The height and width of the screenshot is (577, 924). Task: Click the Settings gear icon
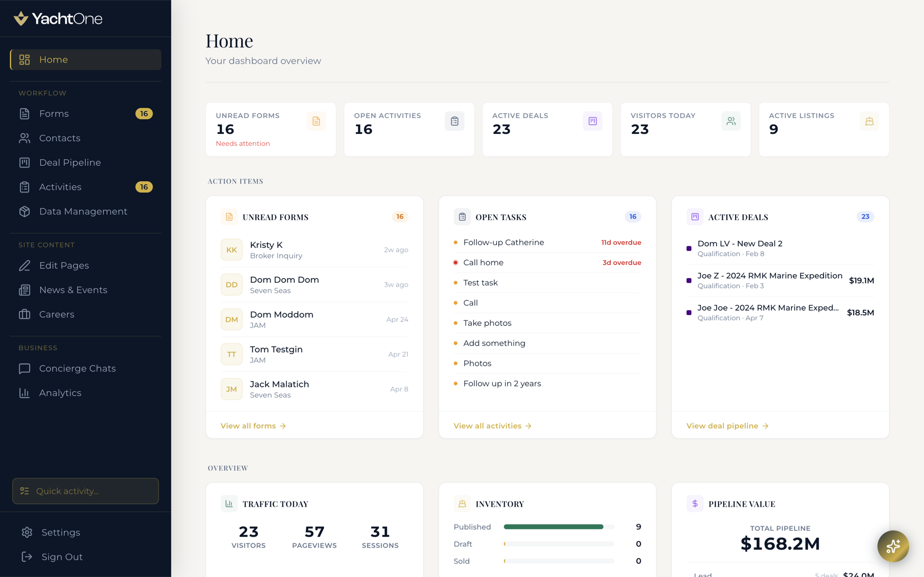tap(27, 532)
